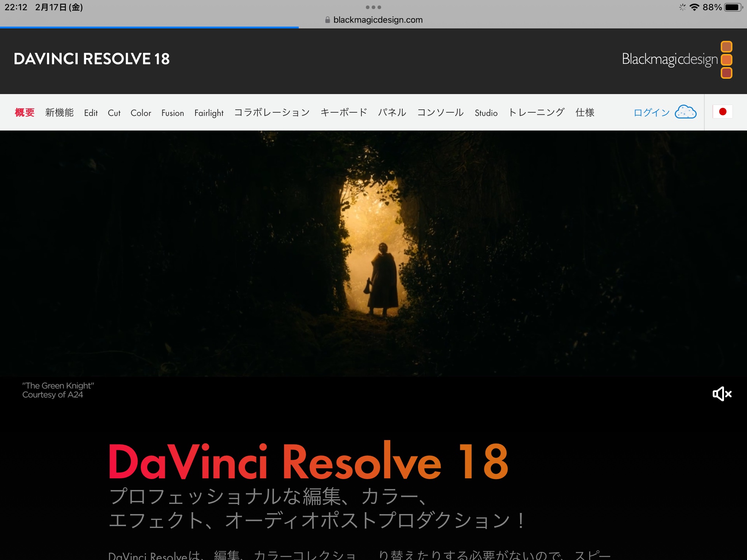Viewport: 747px width, 560px height.
Task: Open the Fusion tab
Action: 173,113
